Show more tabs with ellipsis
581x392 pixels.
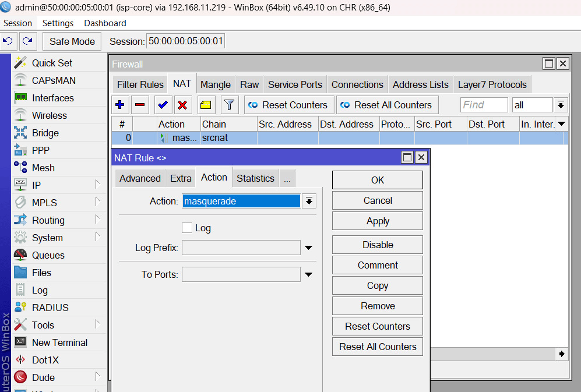point(287,178)
